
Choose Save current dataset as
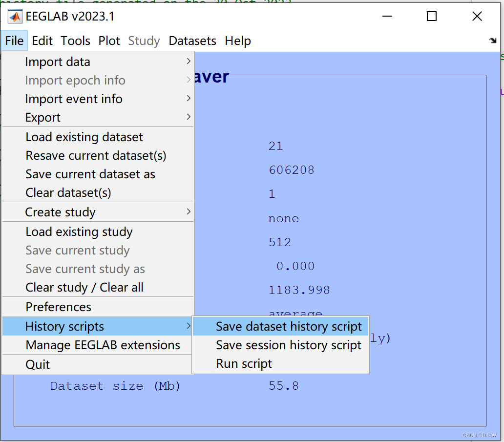[x=98, y=174]
